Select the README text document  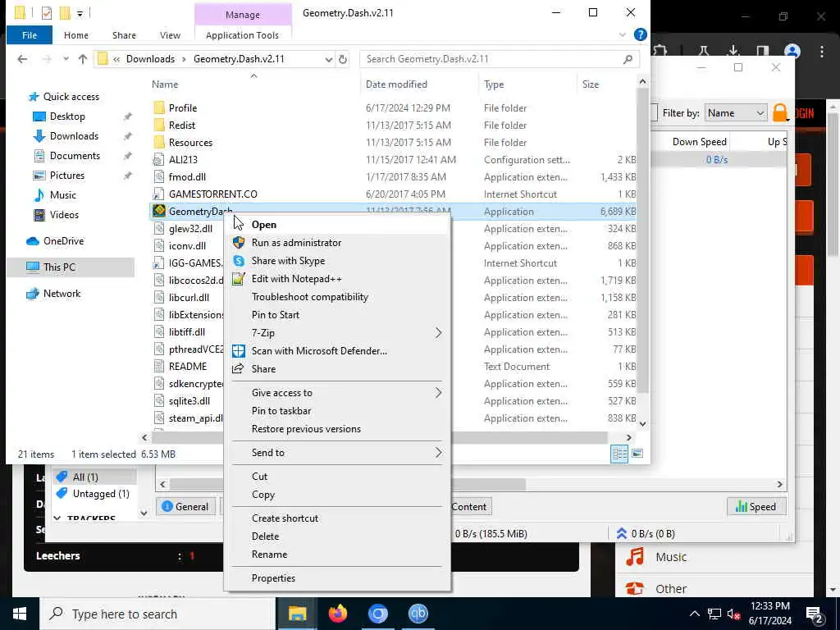click(188, 367)
